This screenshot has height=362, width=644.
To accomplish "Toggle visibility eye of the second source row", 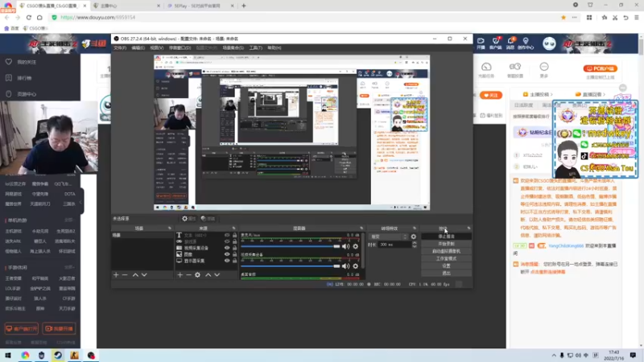I will pyautogui.click(x=227, y=242).
